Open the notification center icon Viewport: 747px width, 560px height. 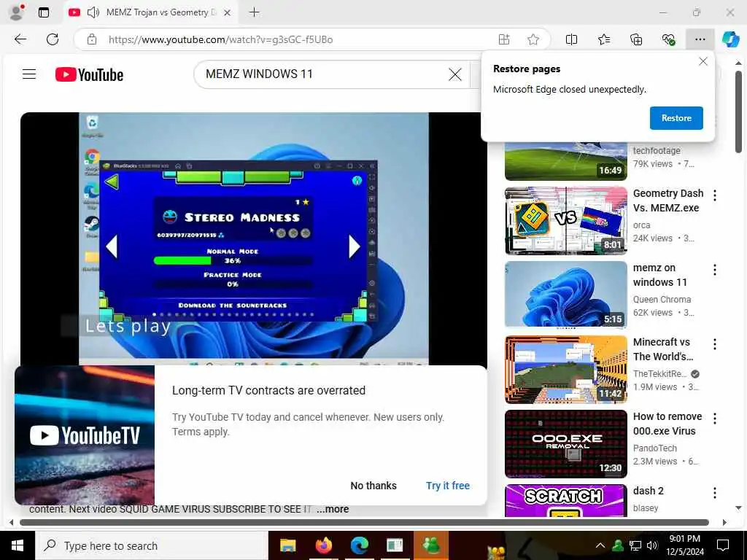pos(723,545)
